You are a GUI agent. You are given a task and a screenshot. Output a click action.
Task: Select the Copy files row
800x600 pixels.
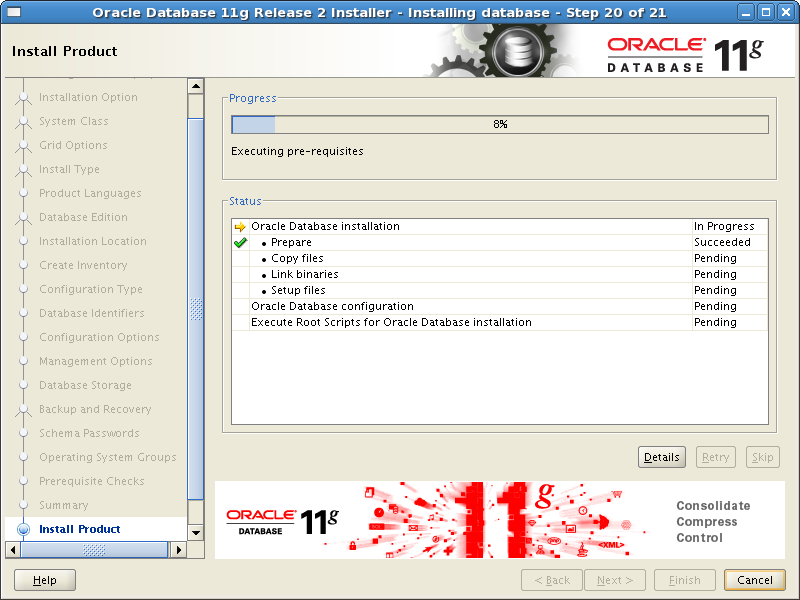tap(500, 258)
